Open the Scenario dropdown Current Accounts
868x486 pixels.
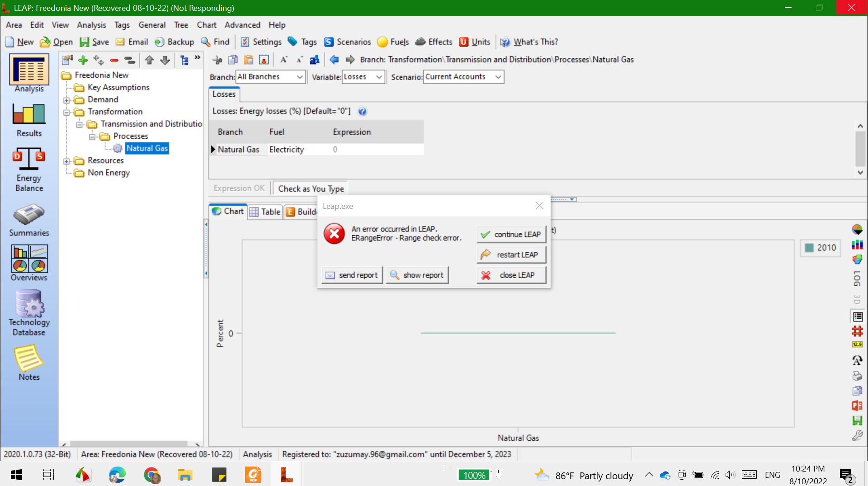click(x=463, y=77)
